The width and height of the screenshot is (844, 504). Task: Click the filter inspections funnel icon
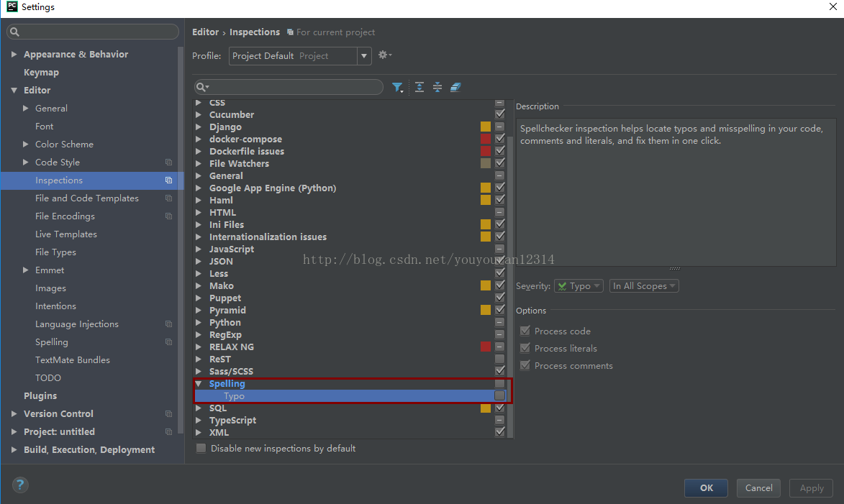(397, 88)
